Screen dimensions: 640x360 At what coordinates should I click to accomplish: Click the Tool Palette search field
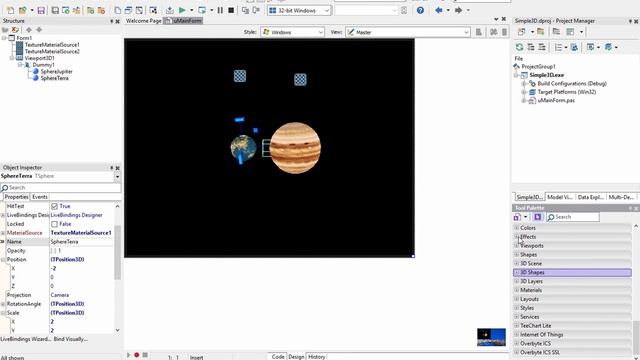[x=573, y=217]
